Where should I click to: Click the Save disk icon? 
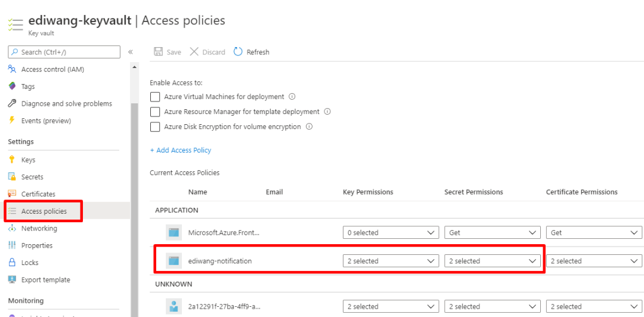[x=158, y=52]
